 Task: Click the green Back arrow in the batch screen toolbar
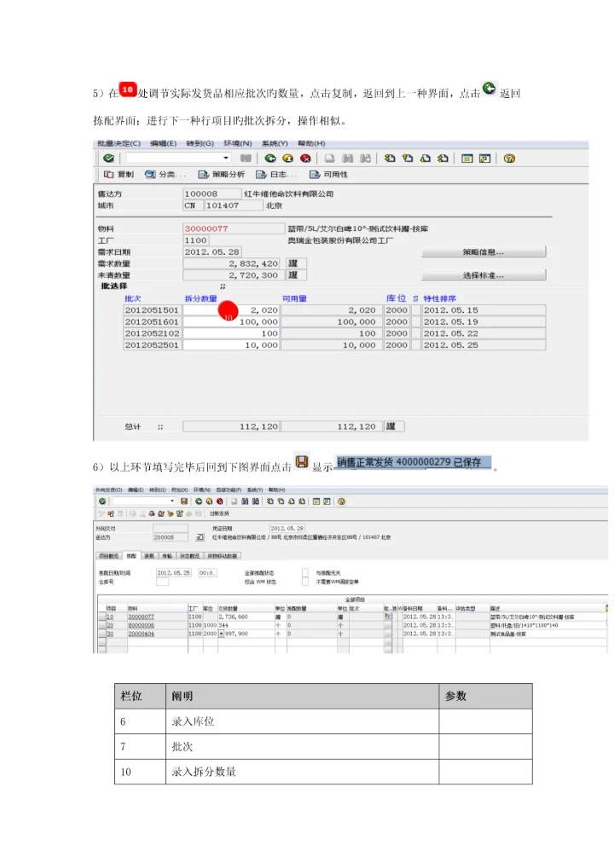(x=270, y=159)
